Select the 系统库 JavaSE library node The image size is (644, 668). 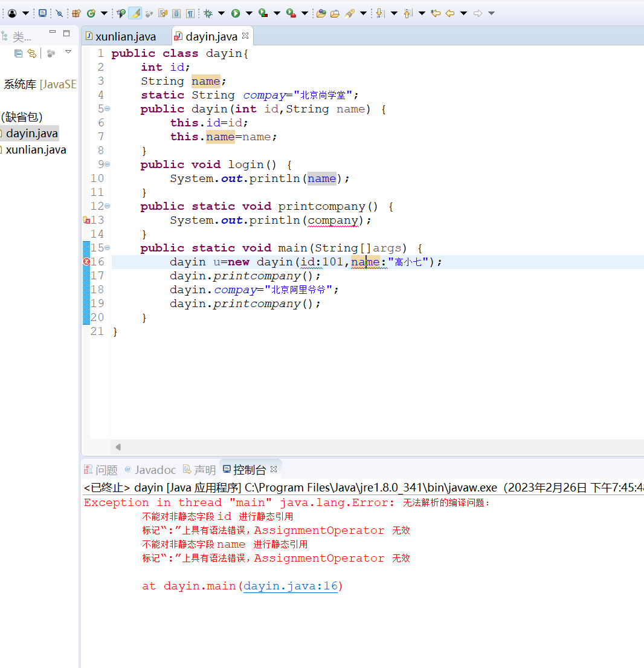[x=40, y=85]
